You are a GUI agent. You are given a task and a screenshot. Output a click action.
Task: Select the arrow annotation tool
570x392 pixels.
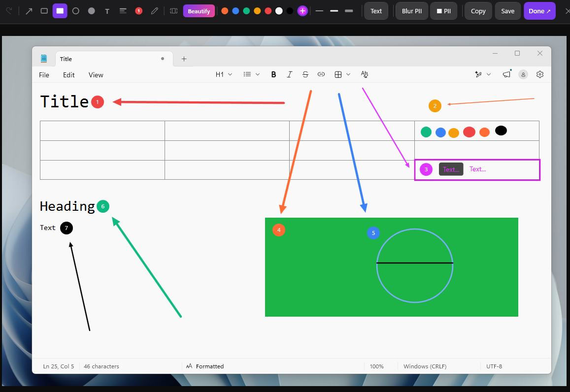[29, 11]
